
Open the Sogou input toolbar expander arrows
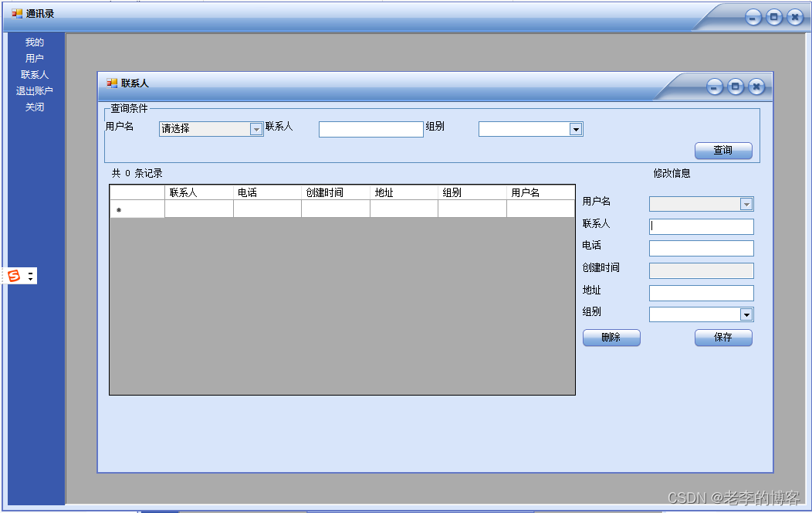coord(29,275)
